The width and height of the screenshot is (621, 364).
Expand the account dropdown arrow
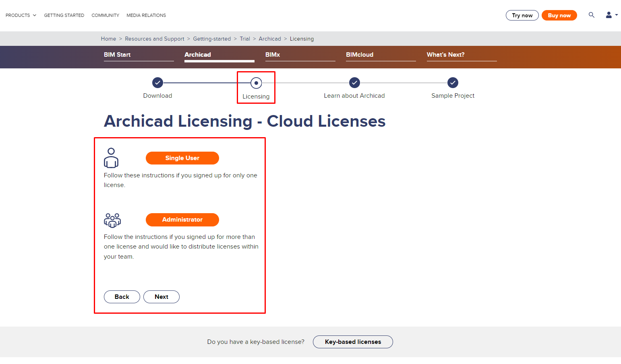coord(617,15)
